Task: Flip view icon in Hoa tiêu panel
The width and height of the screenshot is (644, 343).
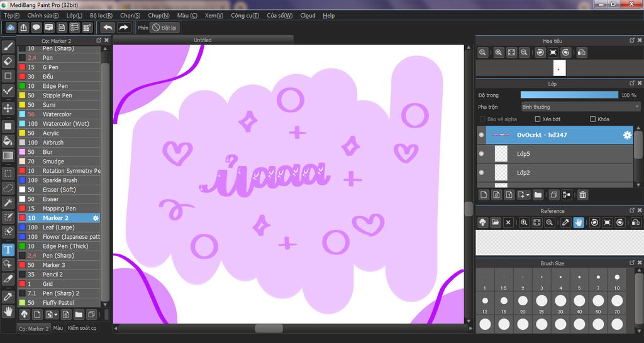Action: [x=581, y=53]
